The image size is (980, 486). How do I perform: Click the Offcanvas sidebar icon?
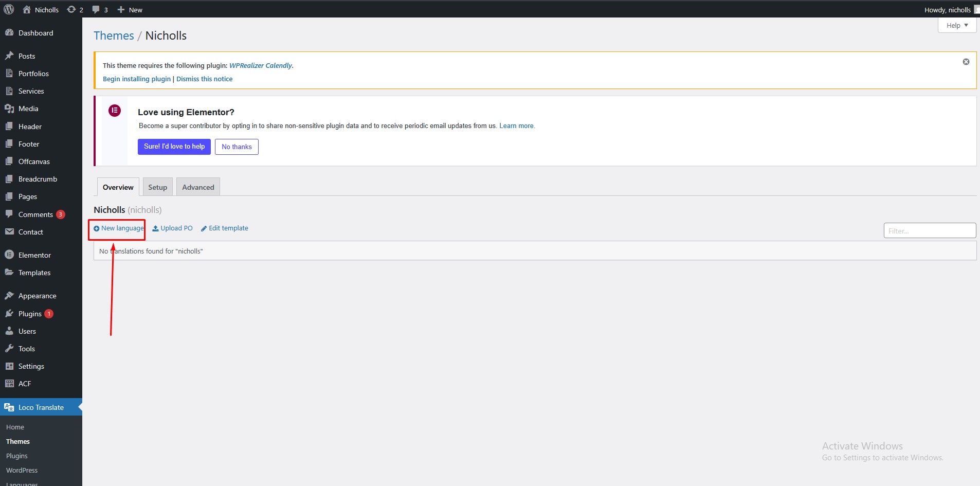click(x=9, y=161)
